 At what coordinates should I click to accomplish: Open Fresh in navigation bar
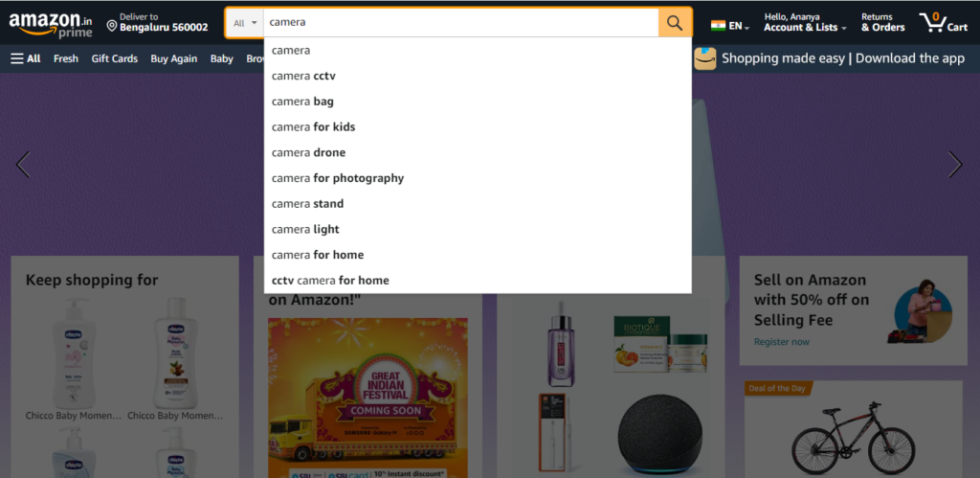pos(66,58)
